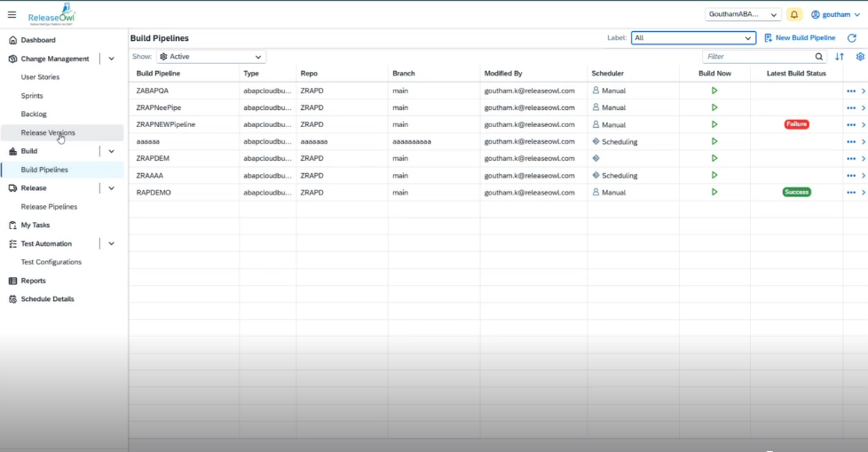This screenshot has width=868, height=452.
Task: Click the hamburger menu icon
Action: (12, 14)
